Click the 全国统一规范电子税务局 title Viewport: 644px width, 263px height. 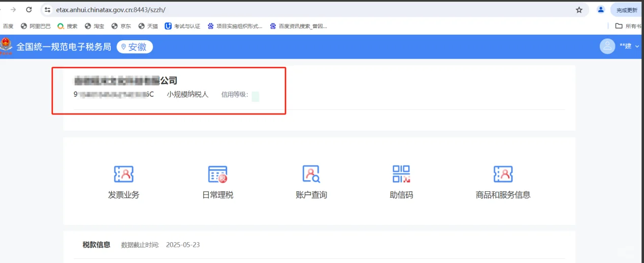63,47
